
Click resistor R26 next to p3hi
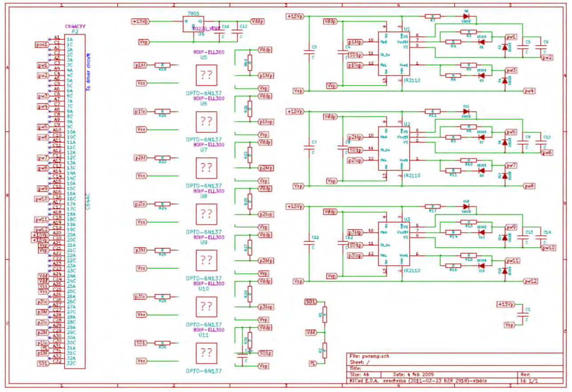click(162, 251)
